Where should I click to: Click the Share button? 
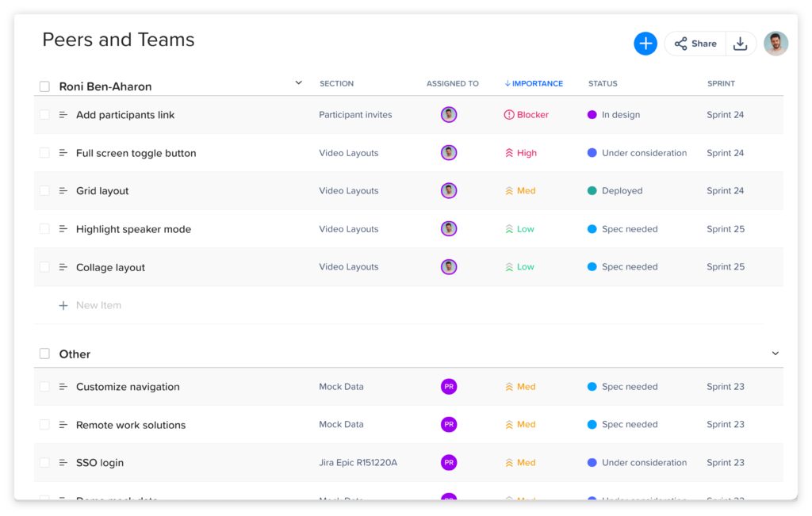click(695, 44)
